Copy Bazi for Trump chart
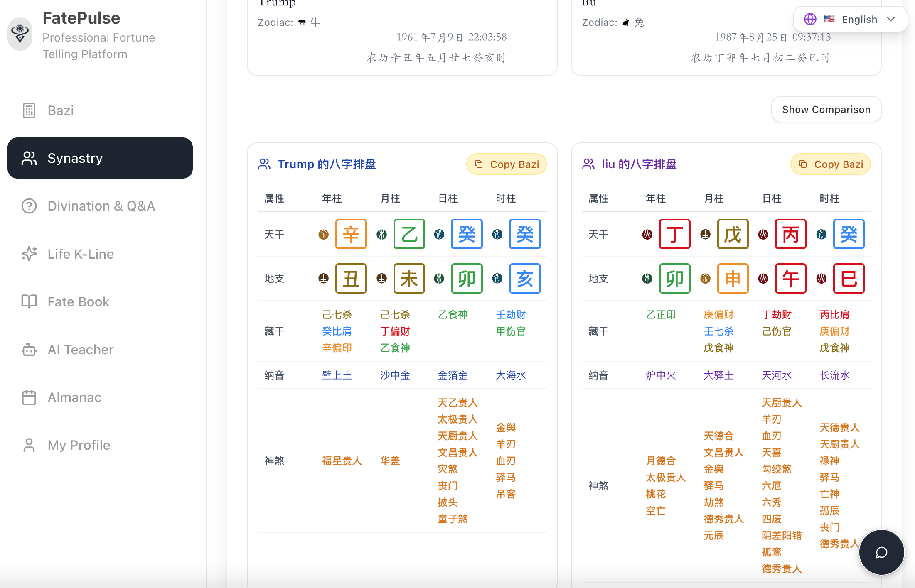The image size is (915, 588). pyautogui.click(x=506, y=164)
